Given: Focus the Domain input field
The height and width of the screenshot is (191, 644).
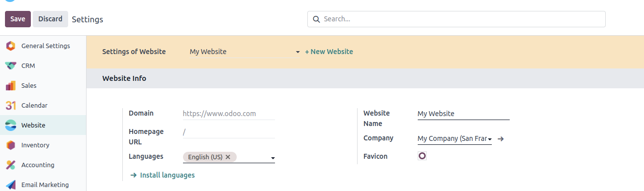Looking at the screenshot, I should coord(229,114).
